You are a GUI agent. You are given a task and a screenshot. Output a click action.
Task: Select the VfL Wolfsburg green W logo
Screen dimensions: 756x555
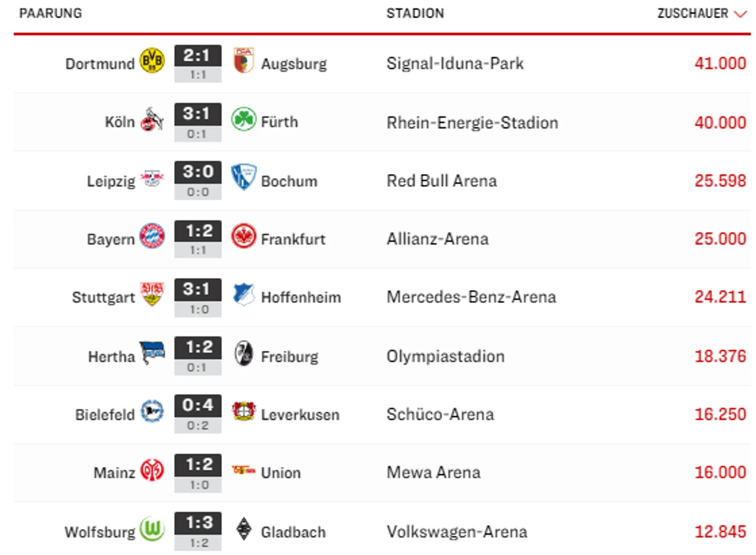click(x=152, y=529)
